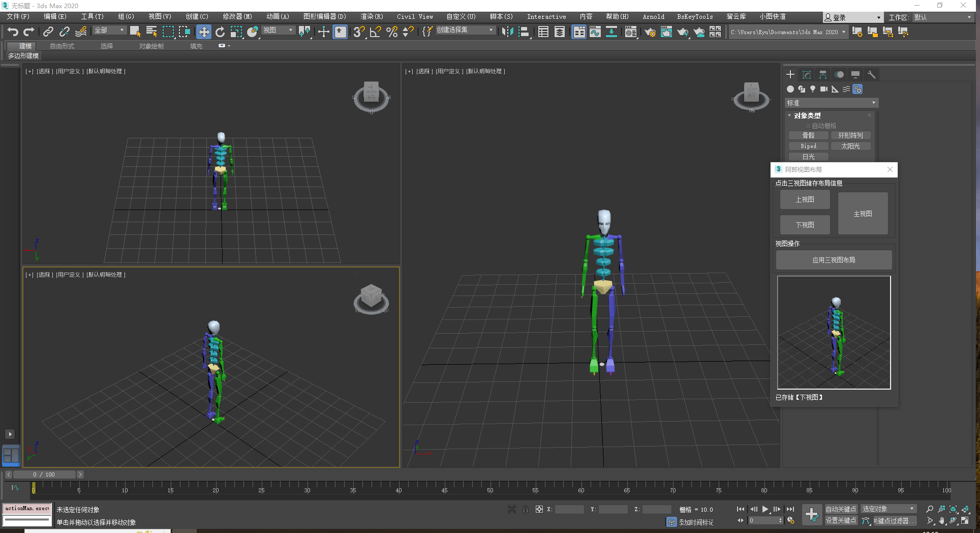
Task: Activate the Rotate tool in toolbar
Action: [220, 32]
